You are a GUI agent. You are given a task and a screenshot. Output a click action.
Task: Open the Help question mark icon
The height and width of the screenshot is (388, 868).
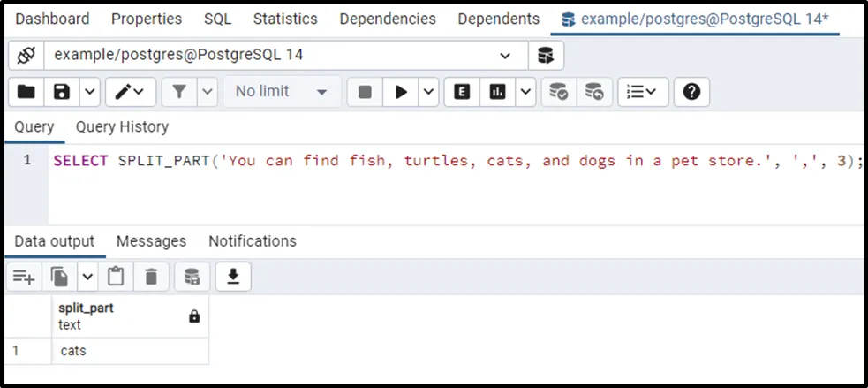pos(691,91)
